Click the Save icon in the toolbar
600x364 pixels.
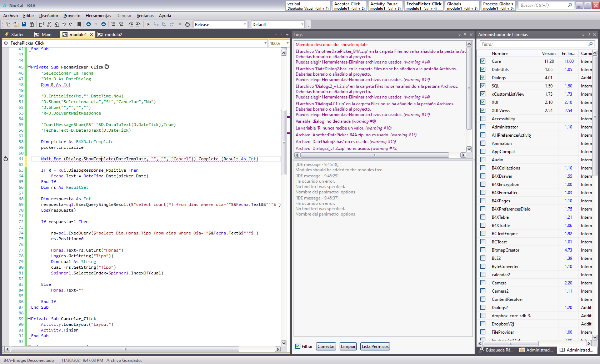click(24, 24)
